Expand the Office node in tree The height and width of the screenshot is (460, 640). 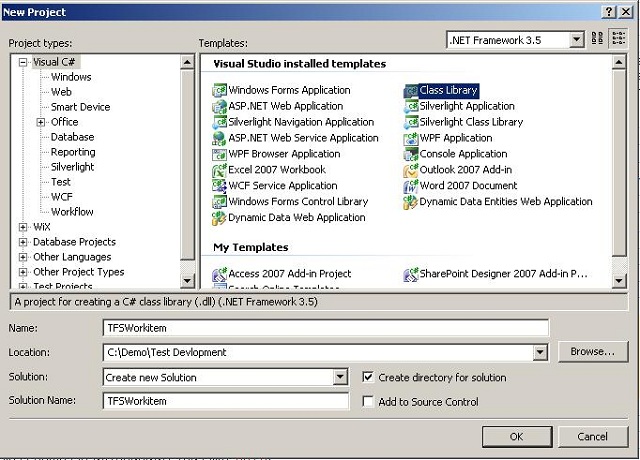point(41,122)
